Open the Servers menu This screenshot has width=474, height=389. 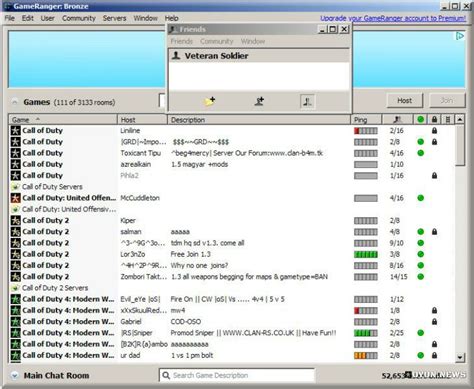click(x=114, y=18)
